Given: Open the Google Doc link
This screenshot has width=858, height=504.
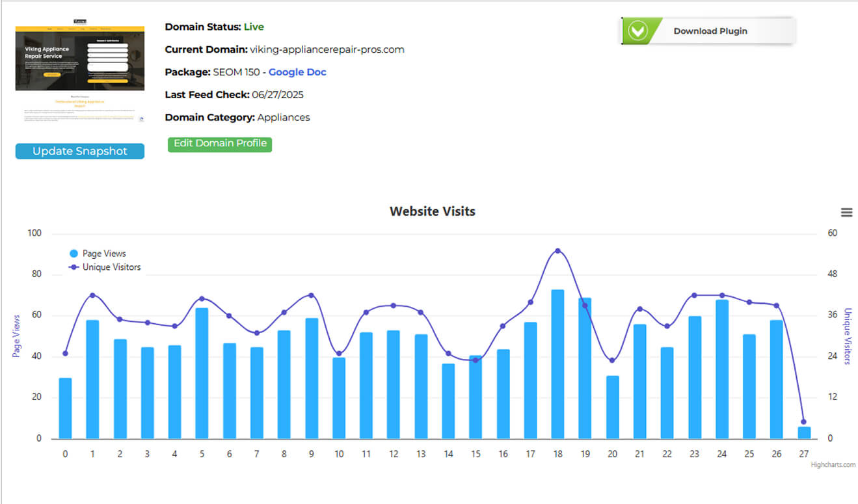Looking at the screenshot, I should point(297,72).
